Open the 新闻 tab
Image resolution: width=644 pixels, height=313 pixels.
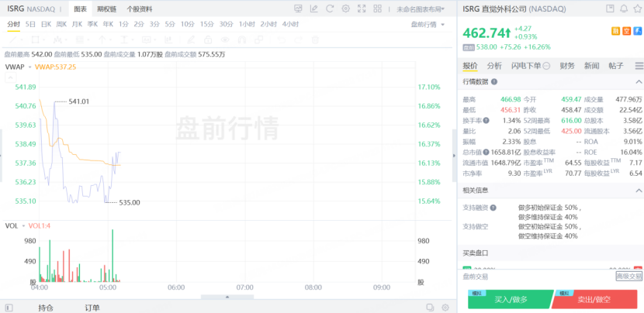(592, 66)
